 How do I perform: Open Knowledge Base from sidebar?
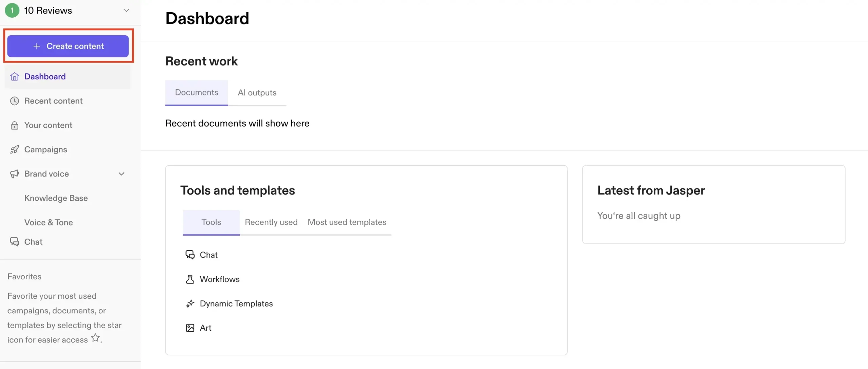point(55,198)
